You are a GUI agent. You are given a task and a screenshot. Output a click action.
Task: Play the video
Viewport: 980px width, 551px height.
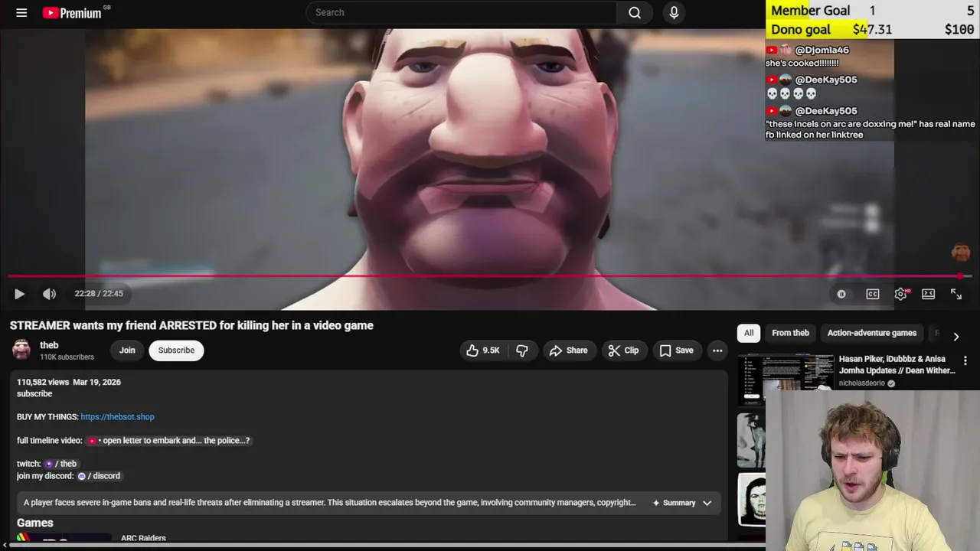click(19, 294)
